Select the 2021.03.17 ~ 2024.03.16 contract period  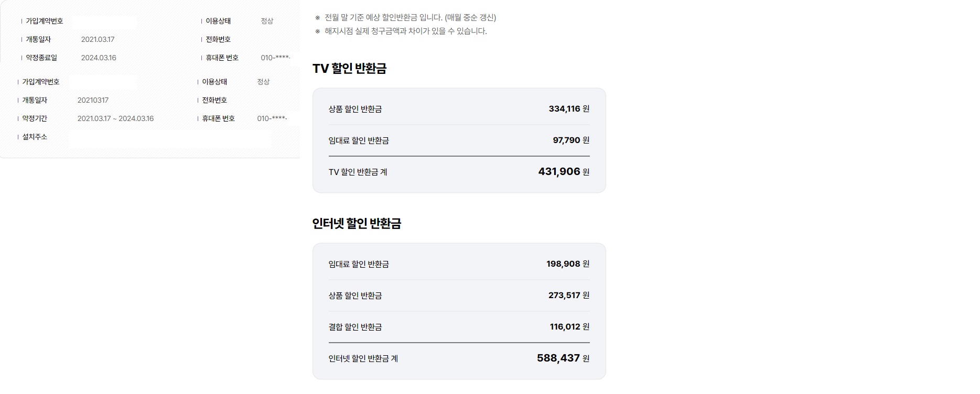[115, 118]
